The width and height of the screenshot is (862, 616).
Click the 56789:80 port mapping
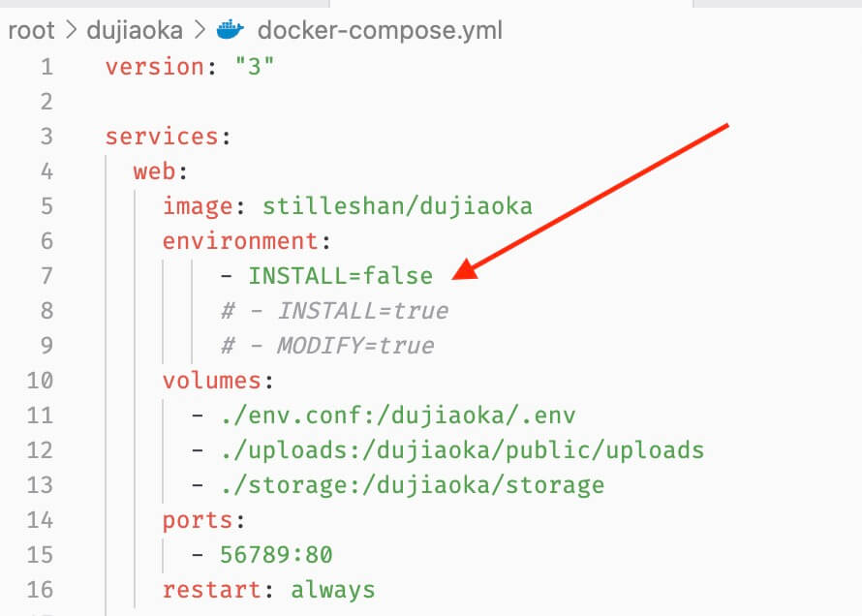pyautogui.click(x=275, y=555)
